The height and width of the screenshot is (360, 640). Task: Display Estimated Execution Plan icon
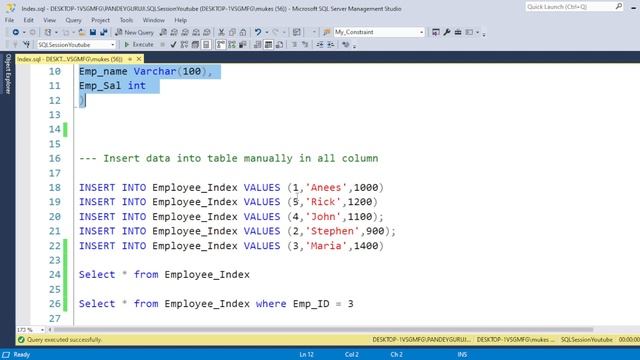(184, 44)
